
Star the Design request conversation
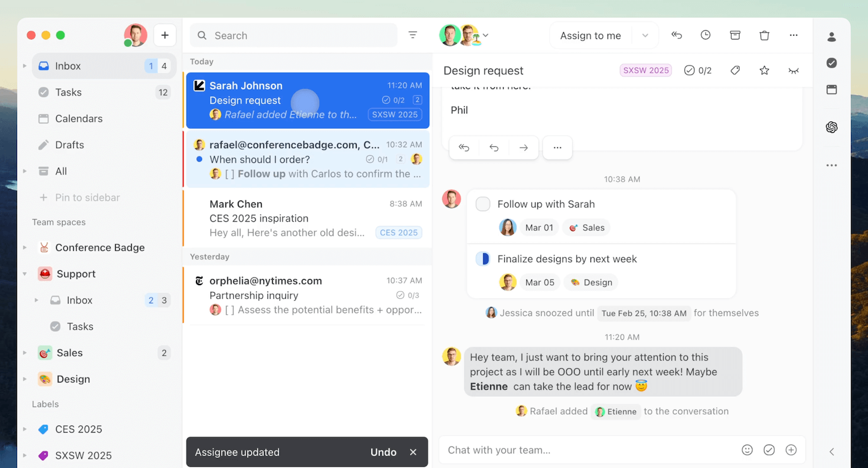click(x=764, y=71)
